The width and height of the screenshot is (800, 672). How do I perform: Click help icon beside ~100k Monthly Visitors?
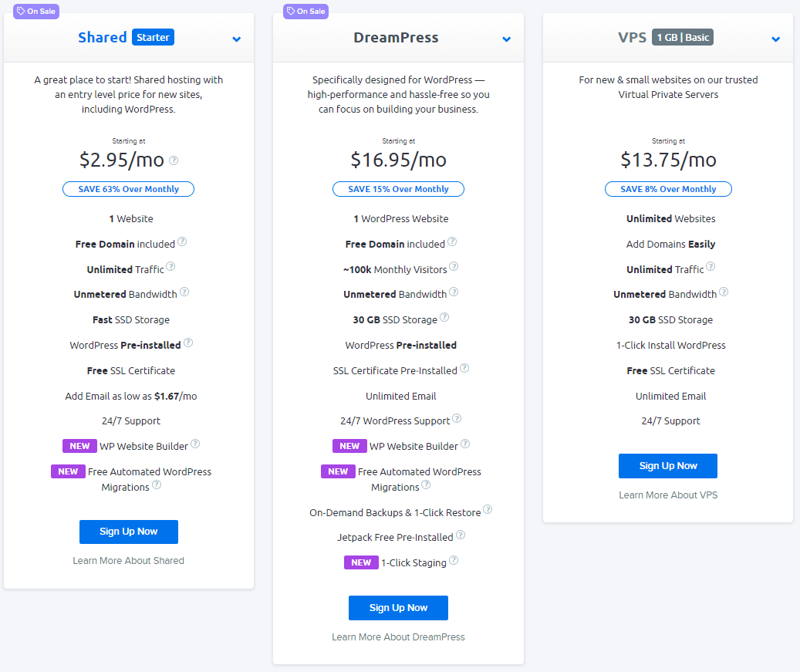454,266
